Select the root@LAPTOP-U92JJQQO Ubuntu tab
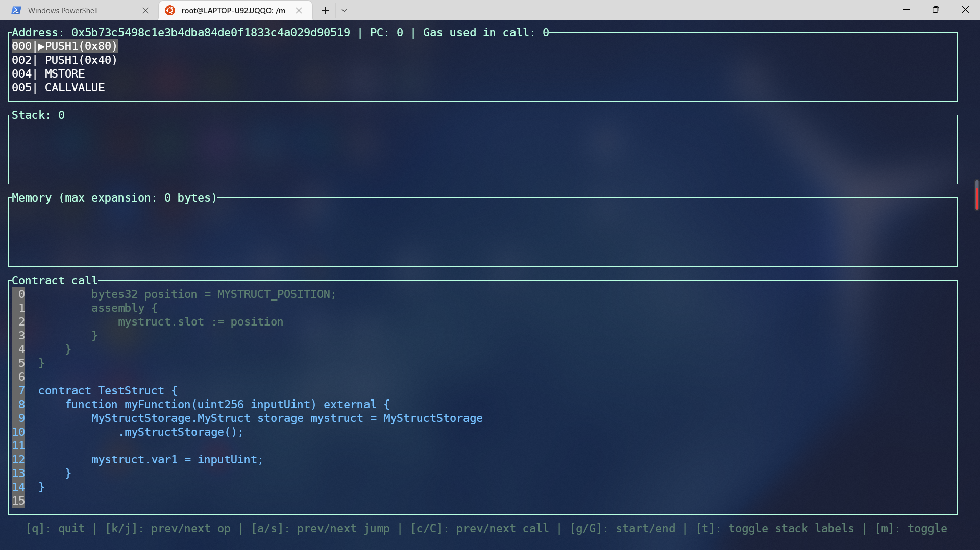Viewport: 980px width, 550px height. (233, 10)
